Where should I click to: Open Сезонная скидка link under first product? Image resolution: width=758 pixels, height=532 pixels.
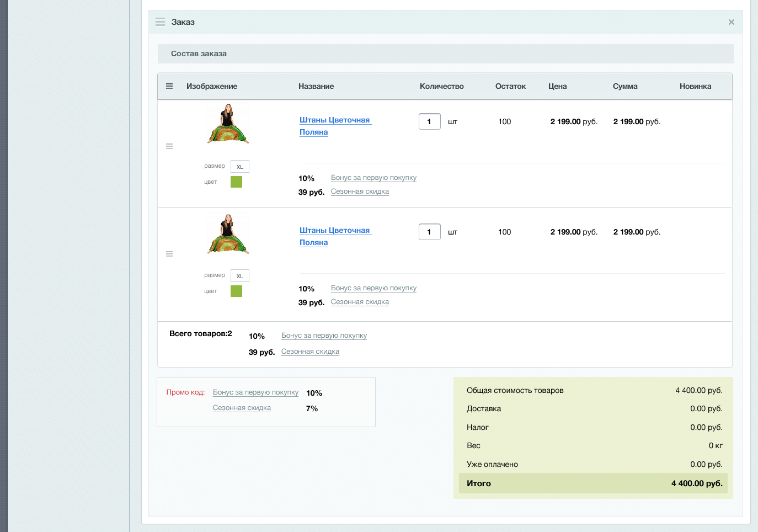[x=360, y=191]
